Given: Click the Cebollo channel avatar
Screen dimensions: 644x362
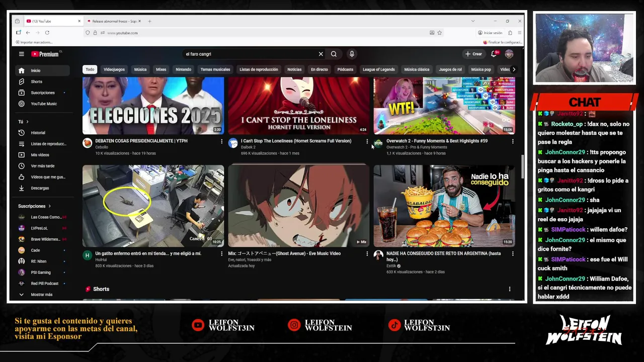Looking at the screenshot, I should pyautogui.click(x=87, y=143).
